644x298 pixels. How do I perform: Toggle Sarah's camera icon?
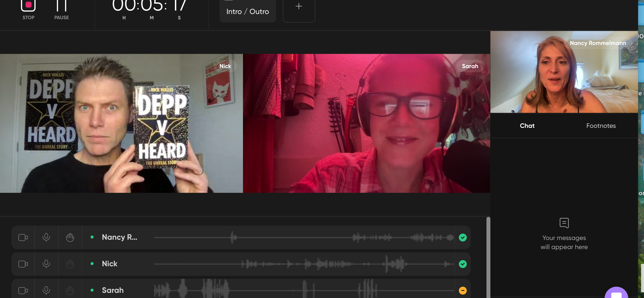click(23, 290)
